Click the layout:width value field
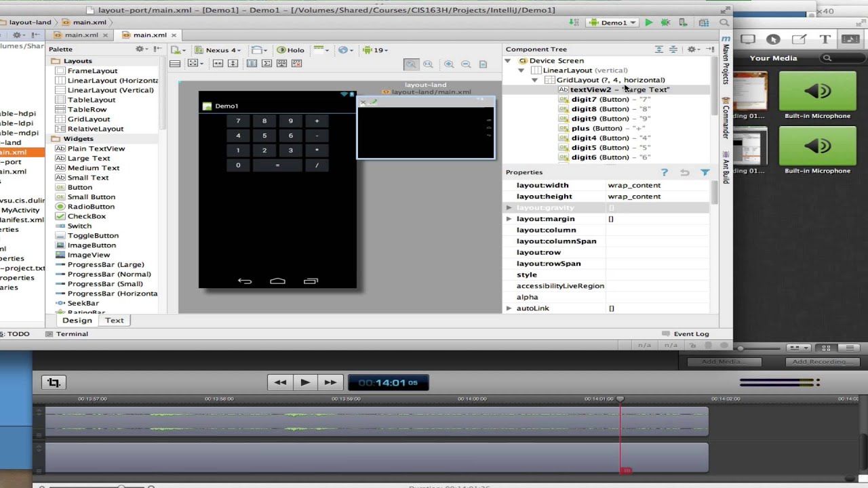This screenshot has height=488, width=868. coord(658,185)
